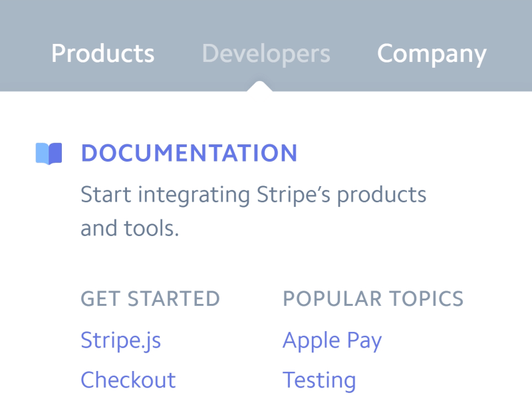Image resolution: width=532 pixels, height=399 pixels.
Task: Click the DOCUMENTATION heading link
Action: [189, 154]
